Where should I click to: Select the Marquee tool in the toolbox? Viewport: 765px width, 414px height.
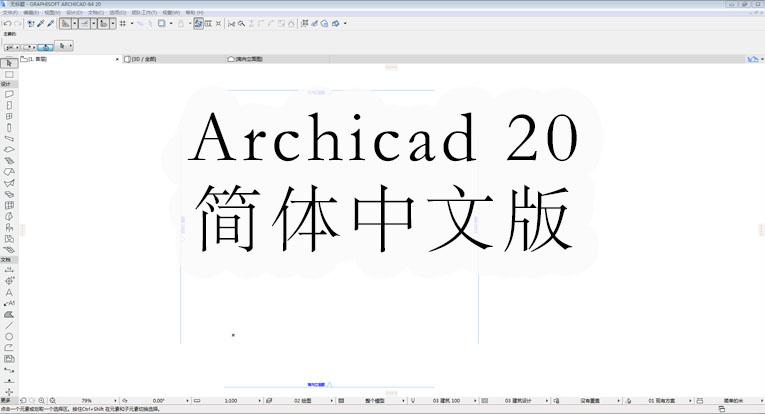(x=9, y=75)
